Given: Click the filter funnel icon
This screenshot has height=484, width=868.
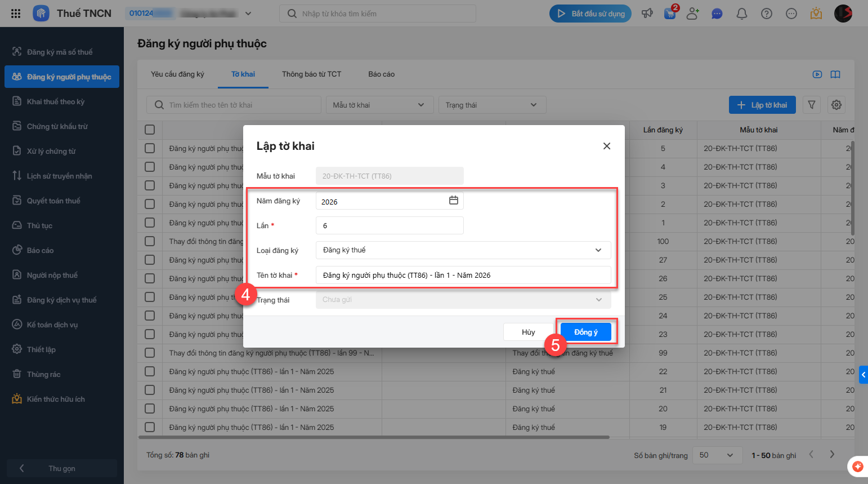Looking at the screenshot, I should point(812,105).
